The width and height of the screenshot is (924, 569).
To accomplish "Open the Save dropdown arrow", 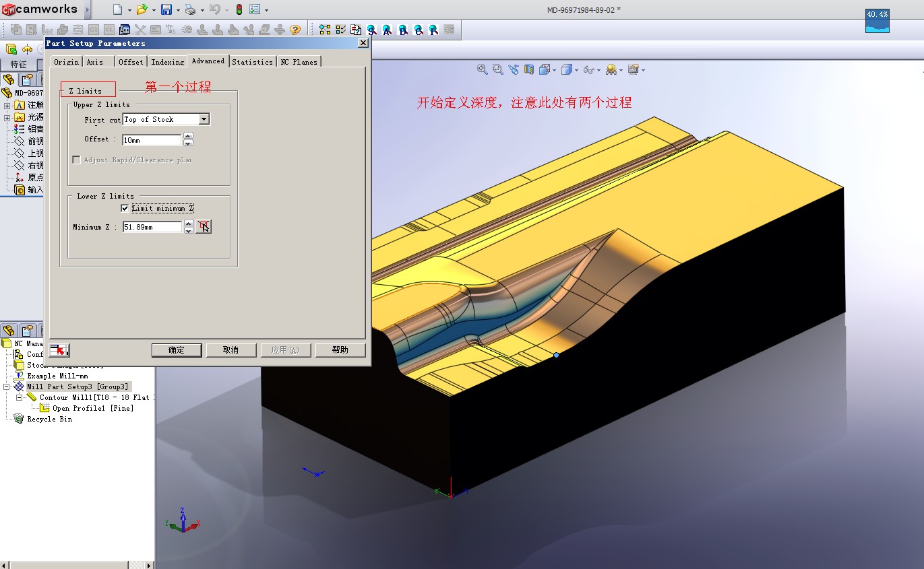I will coord(179,10).
